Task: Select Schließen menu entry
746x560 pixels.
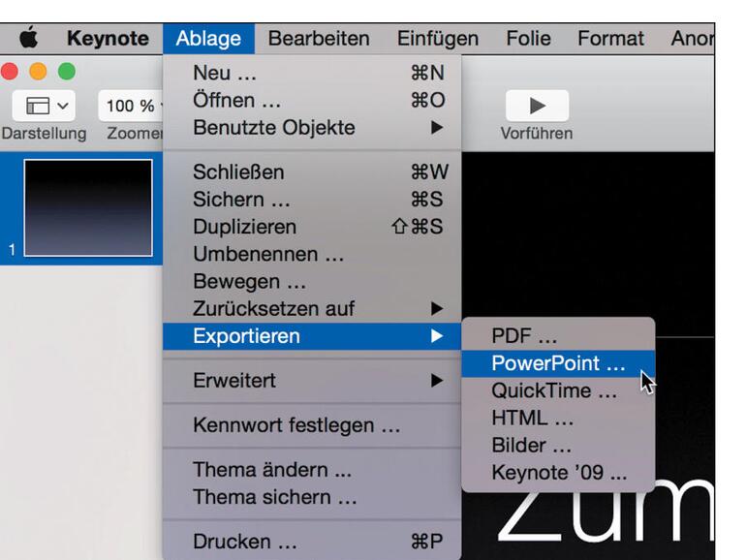Action: pos(312,171)
